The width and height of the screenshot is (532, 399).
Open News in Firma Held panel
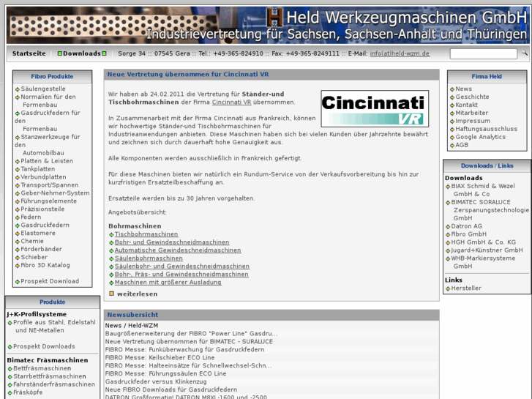pyautogui.click(x=463, y=89)
